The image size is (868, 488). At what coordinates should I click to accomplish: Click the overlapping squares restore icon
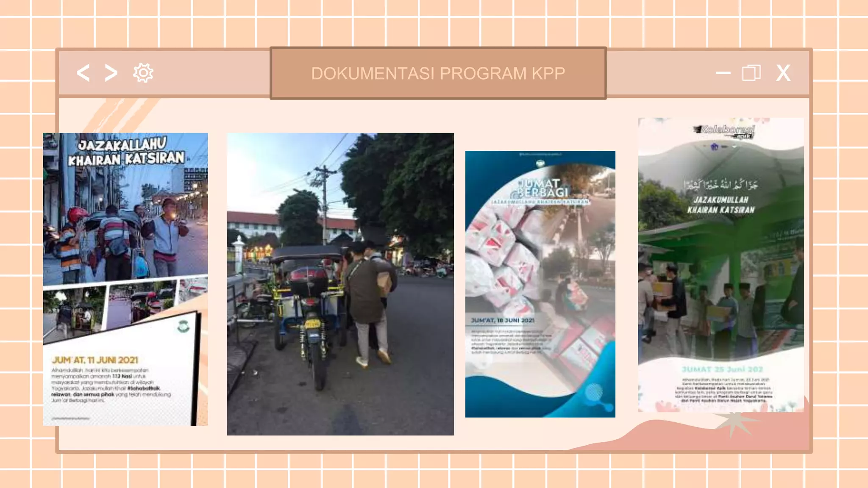tap(751, 73)
